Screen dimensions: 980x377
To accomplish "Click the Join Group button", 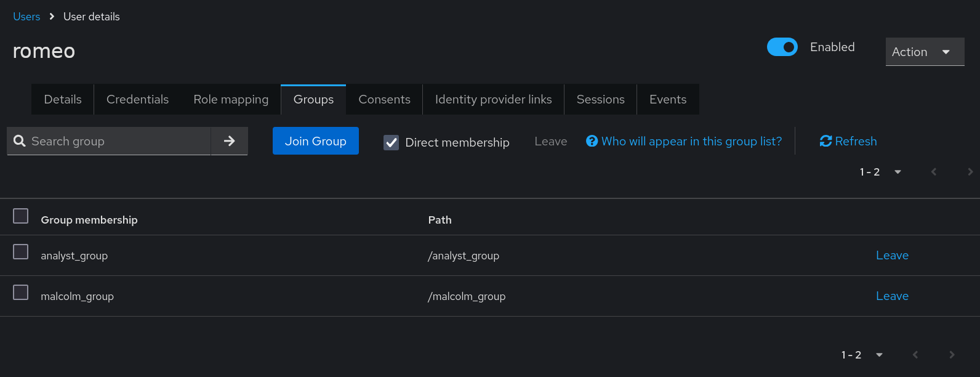I will coord(316,141).
